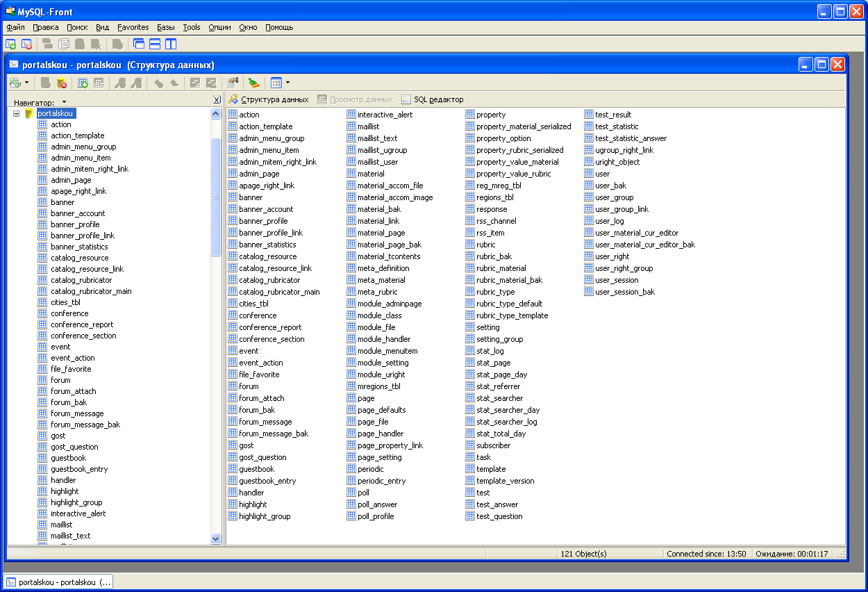Select template_version table in list
This screenshot has height=592, width=868.
506,481
